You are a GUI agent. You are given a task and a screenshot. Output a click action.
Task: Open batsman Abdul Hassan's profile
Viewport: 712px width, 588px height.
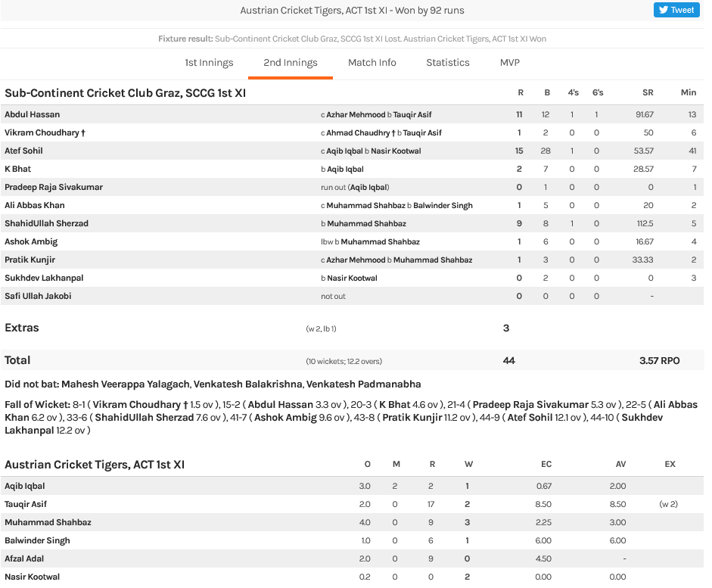(x=33, y=114)
